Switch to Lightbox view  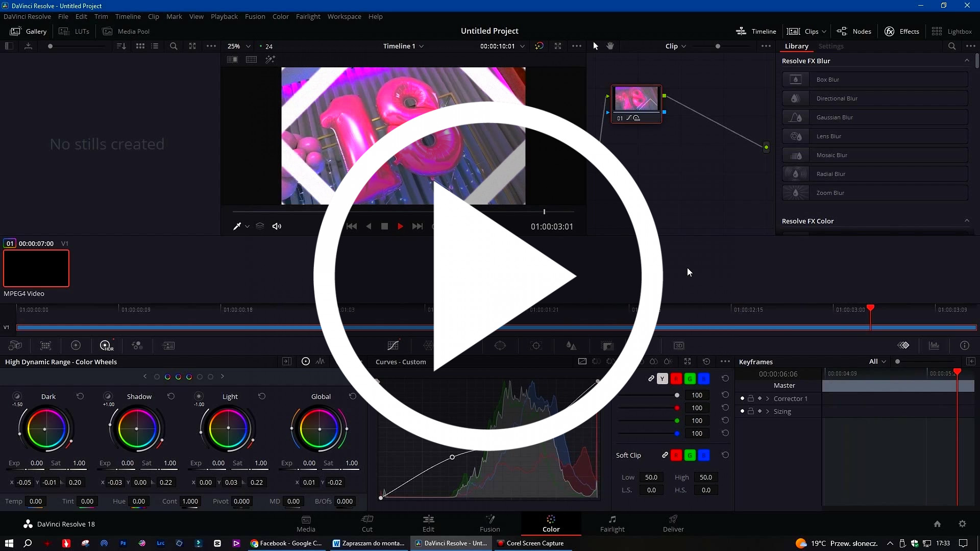951,31
